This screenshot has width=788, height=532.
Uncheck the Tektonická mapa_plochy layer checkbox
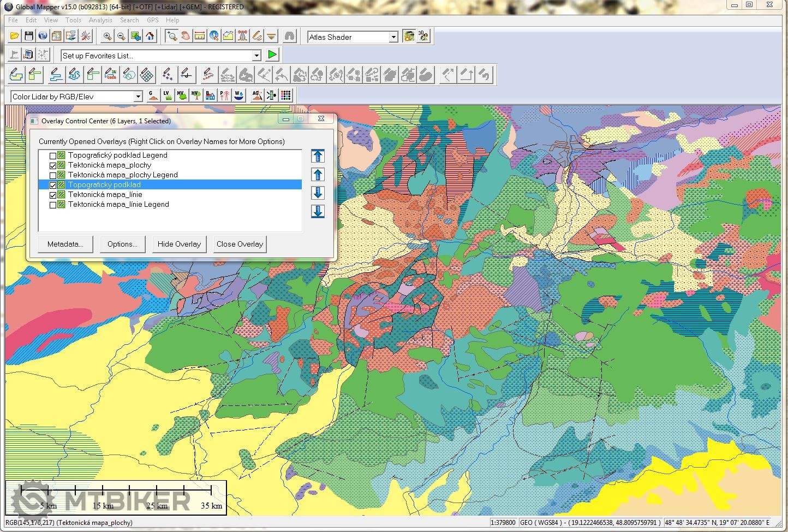coord(53,165)
